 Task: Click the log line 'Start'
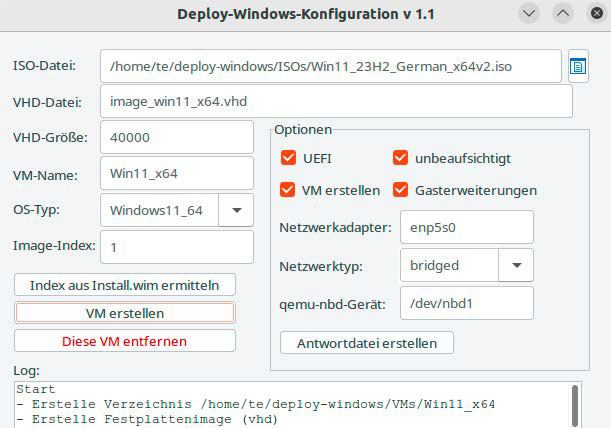pos(36,389)
